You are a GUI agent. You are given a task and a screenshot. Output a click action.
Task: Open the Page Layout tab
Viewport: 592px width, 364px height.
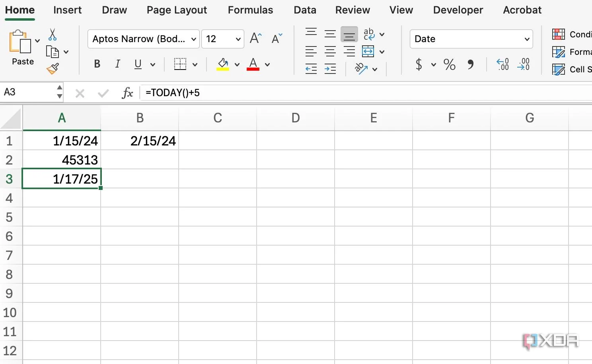177,10
